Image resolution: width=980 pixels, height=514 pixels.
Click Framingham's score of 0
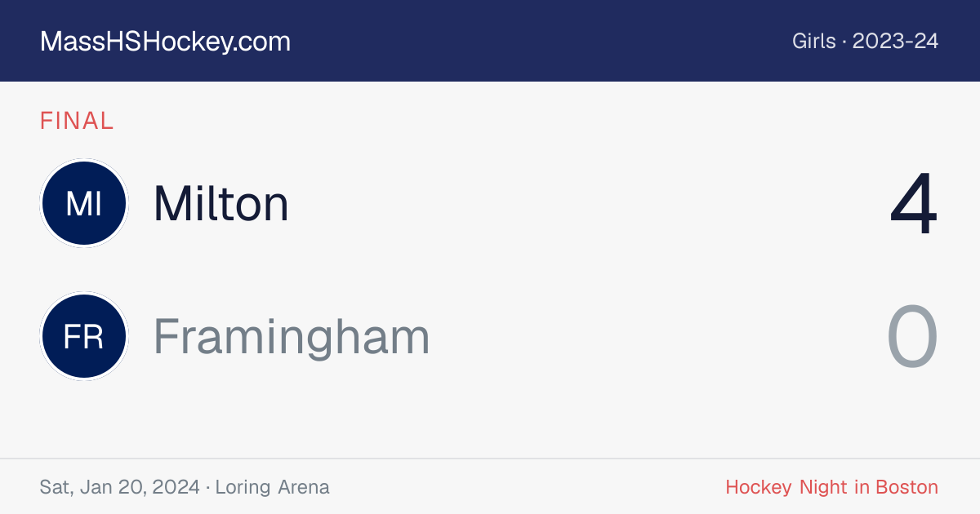pyautogui.click(x=912, y=337)
